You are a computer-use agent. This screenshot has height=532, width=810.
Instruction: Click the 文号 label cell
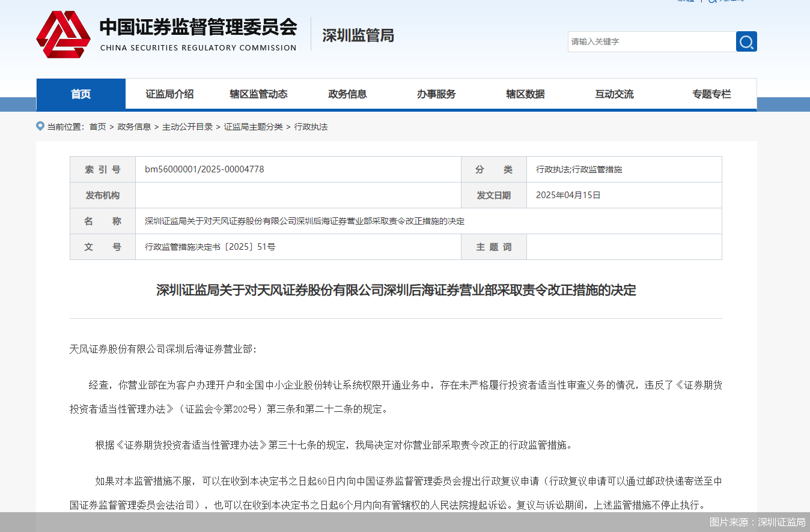click(x=103, y=247)
